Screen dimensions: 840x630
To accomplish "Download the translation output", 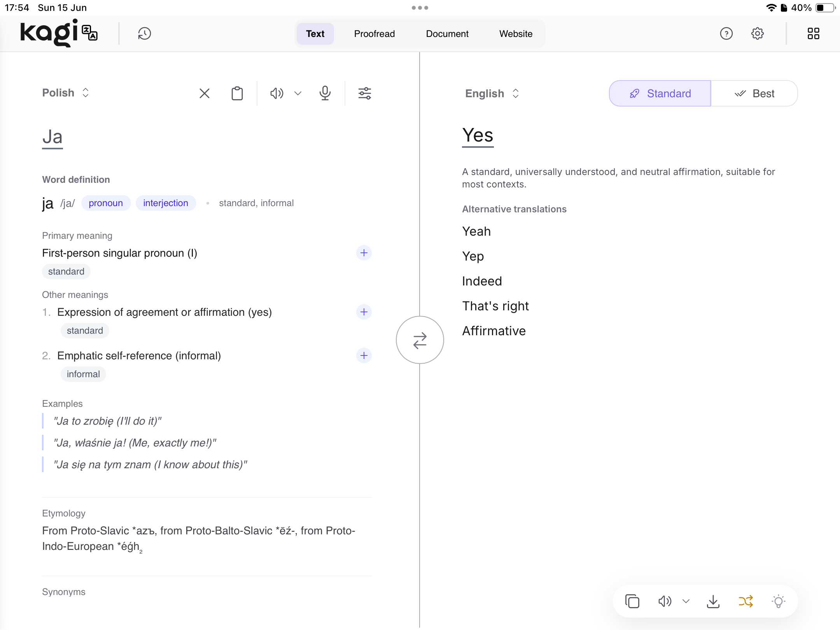I will 713,601.
